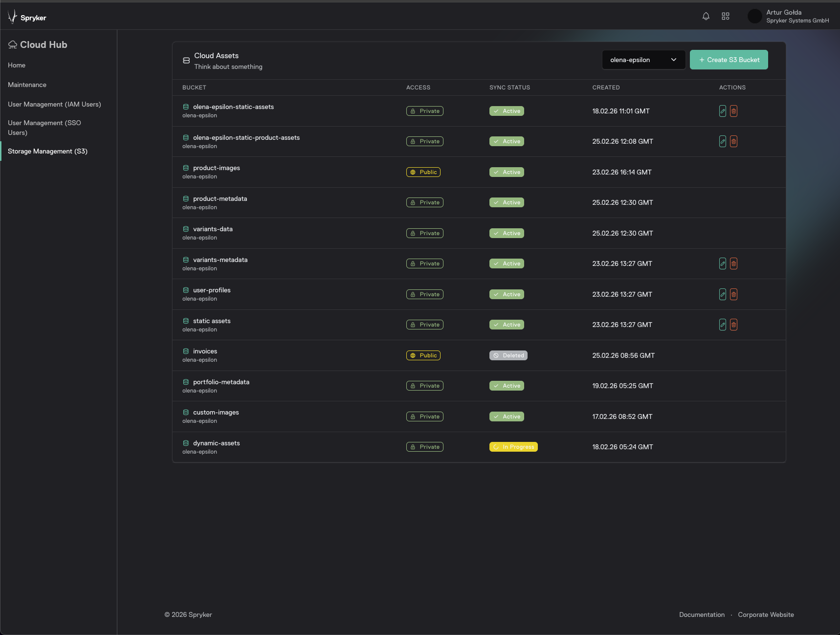
Task: Open the olena-epsilon environment dropdown
Action: click(x=643, y=60)
